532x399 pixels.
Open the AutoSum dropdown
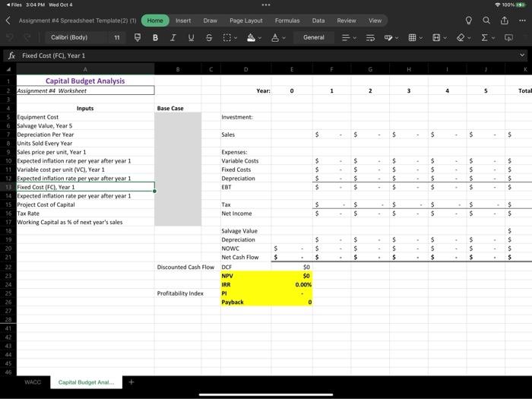point(488,37)
